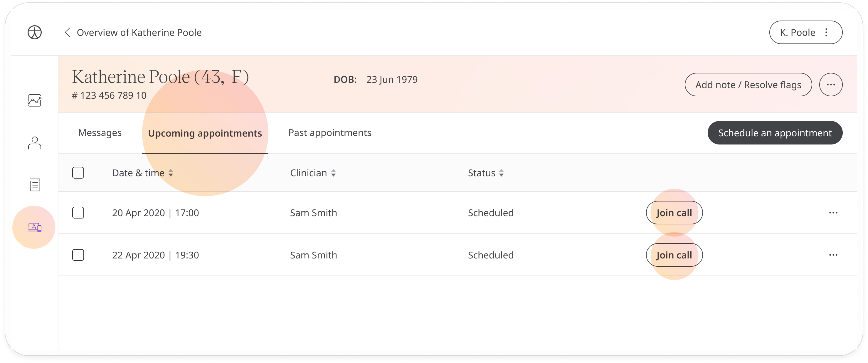Click Schedule an appointment button
The width and height of the screenshot is (868, 363).
pyautogui.click(x=775, y=133)
